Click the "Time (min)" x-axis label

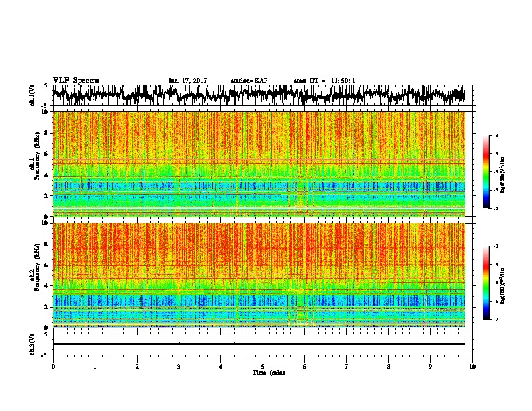pos(269,373)
